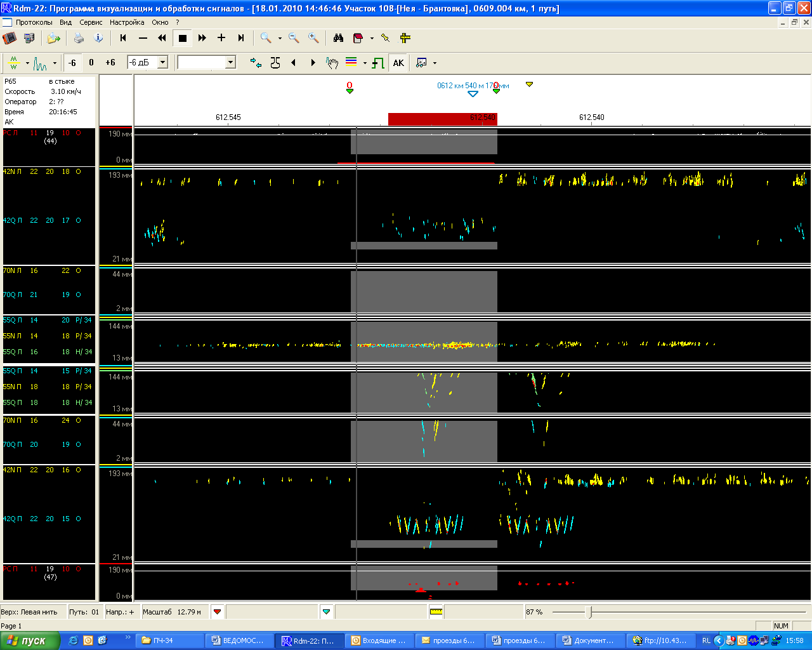The height and width of the screenshot is (650, 812).
Task: Click the info icon in the toolbar
Action: coord(98,38)
